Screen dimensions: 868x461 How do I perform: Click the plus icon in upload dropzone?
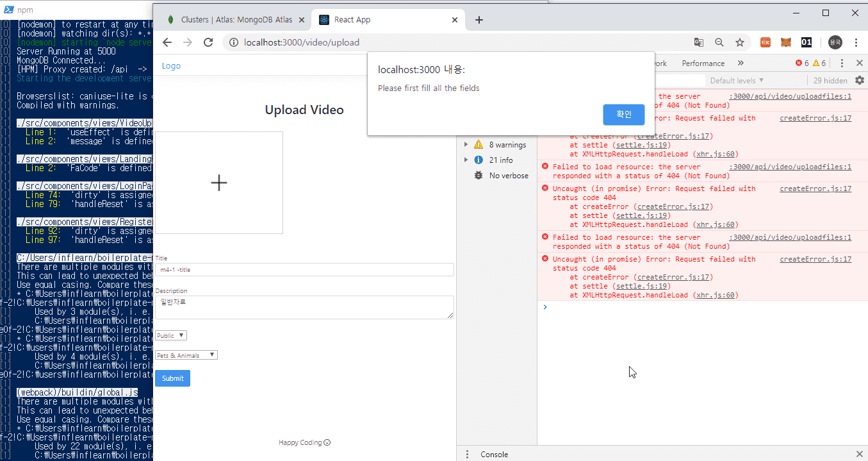219,183
